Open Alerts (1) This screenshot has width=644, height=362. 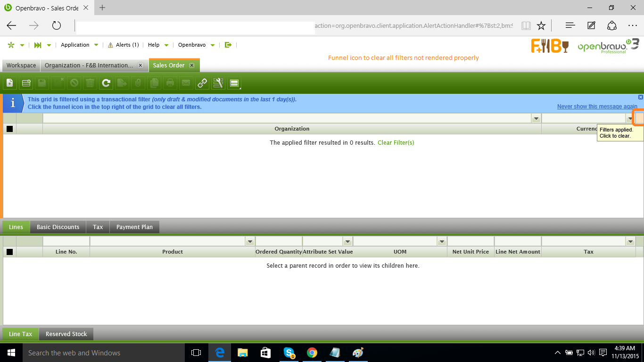coord(123,45)
